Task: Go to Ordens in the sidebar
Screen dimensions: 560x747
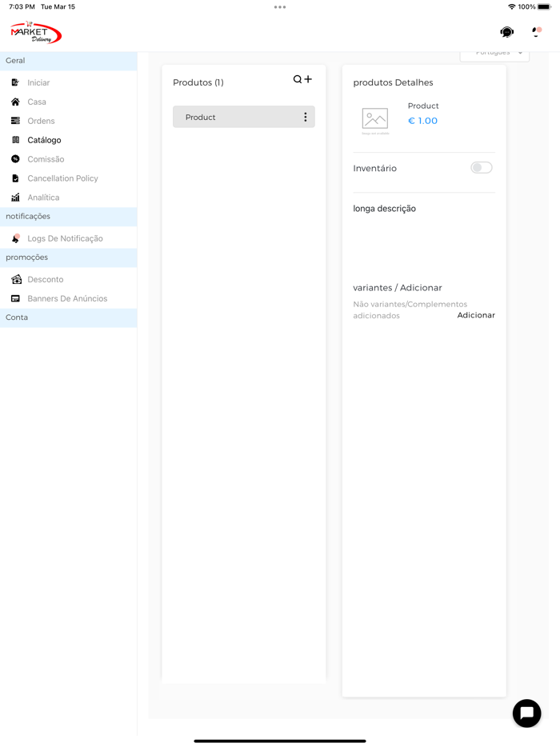Action: pyautogui.click(x=41, y=121)
